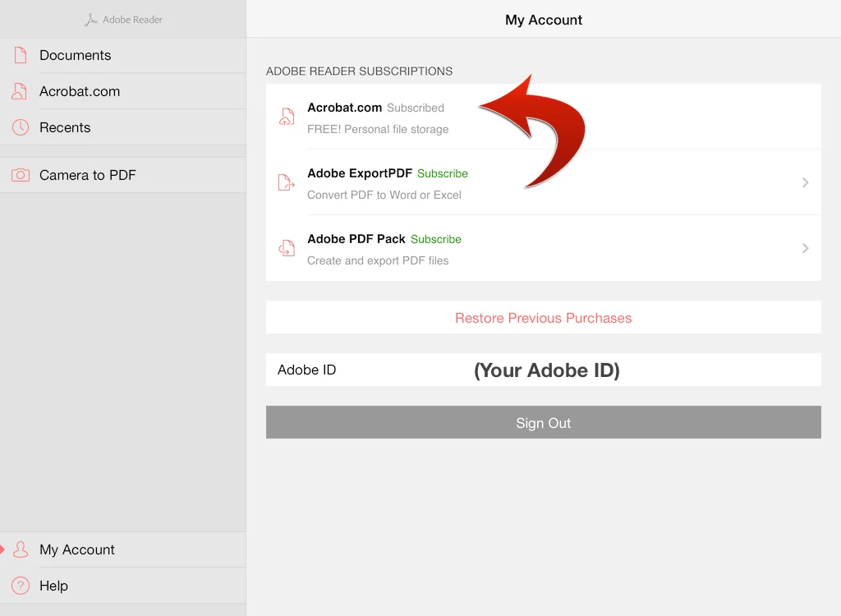Click the Acrobat.com subscription cloud file icon
Viewport: 841px width, 616px height.
287,117
